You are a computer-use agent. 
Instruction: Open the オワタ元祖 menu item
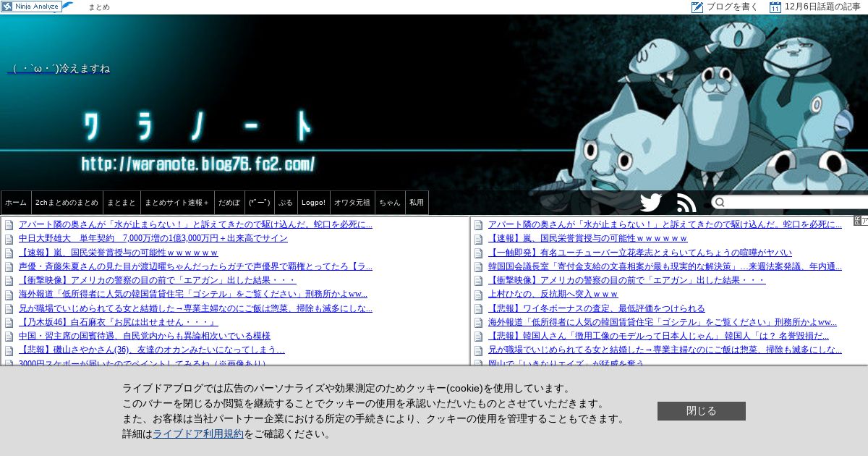tap(352, 203)
